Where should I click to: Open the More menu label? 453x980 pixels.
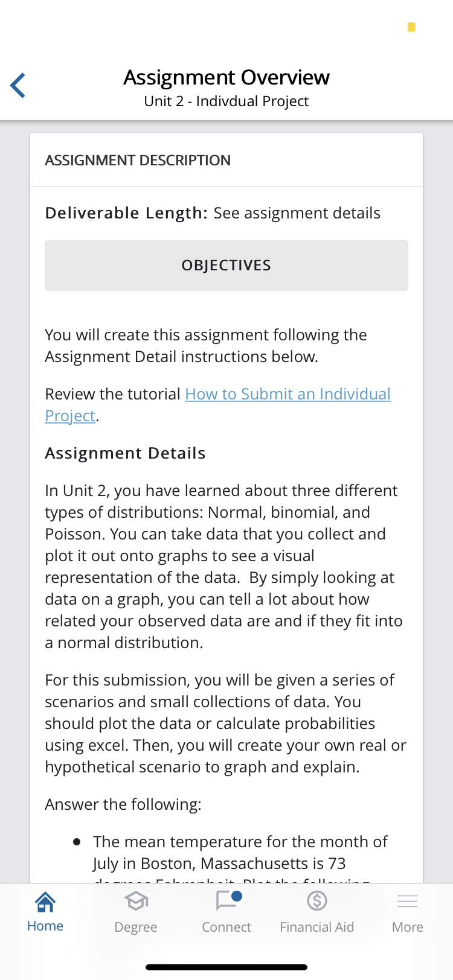pos(408,927)
